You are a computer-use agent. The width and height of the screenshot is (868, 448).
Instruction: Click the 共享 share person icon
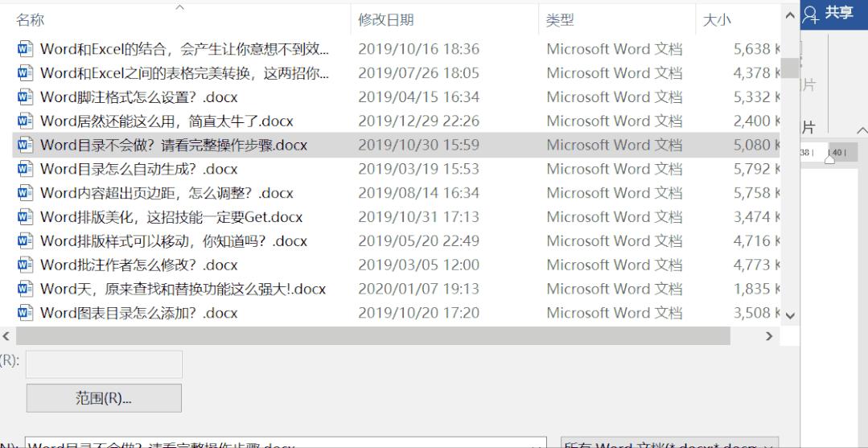(811, 14)
